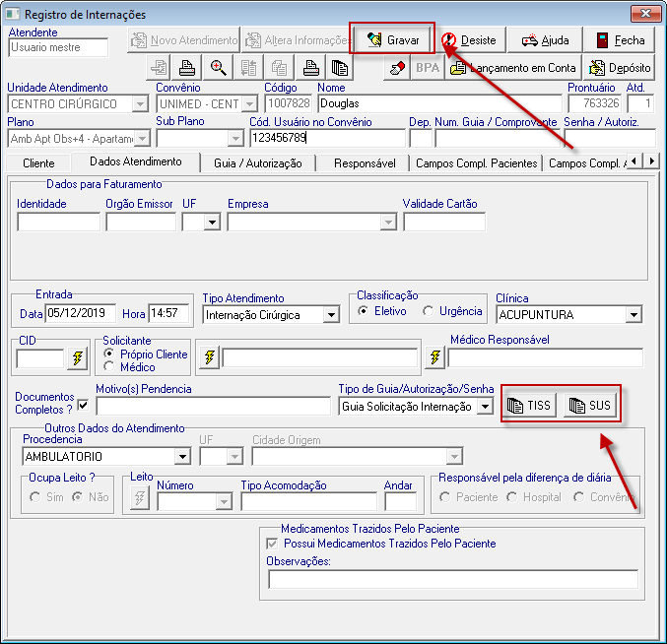The height and width of the screenshot is (644, 667).
Task: Select the Urgência classification radio
Action: coord(428,311)
